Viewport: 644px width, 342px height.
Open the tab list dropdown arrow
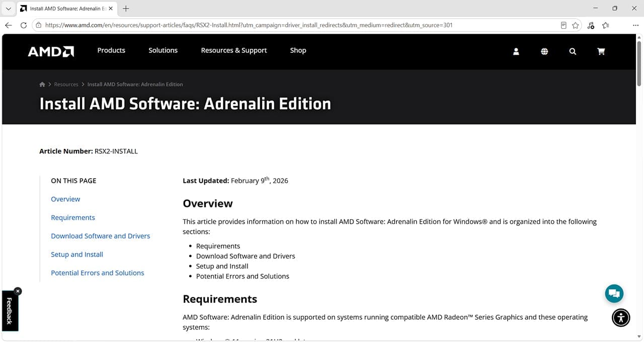[8, 9]
